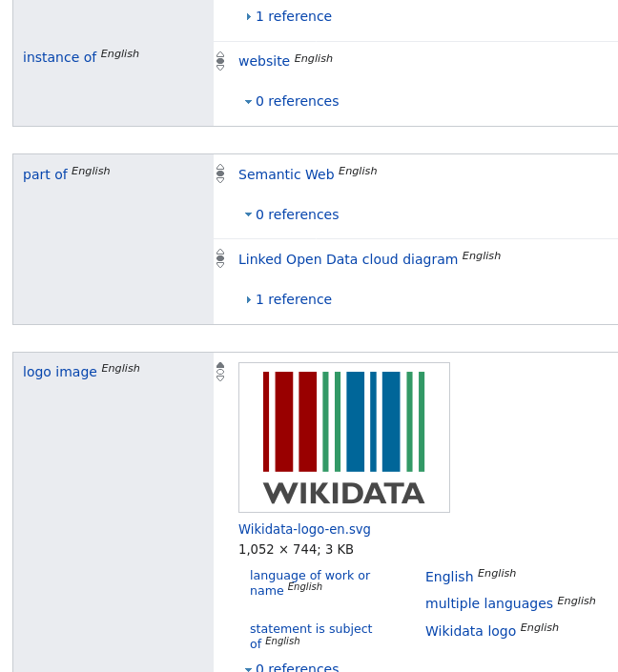Open Linked Open Data cloud diagram link
The width and height of the screenshot is (618, 672).
(x=347, y=259)
